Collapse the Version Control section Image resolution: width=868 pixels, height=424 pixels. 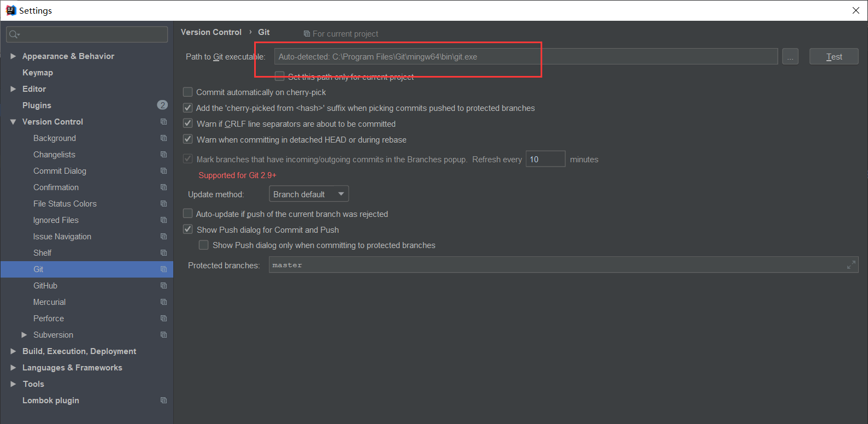tap(13, 122)
